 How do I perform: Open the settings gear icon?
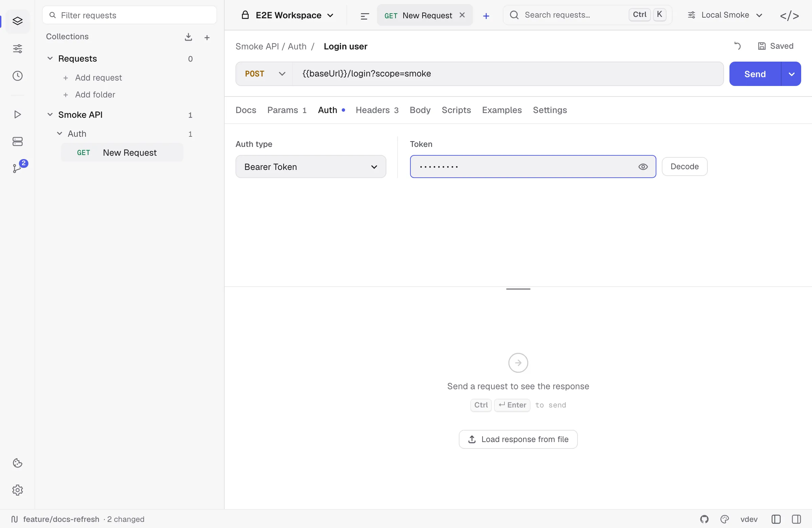coord(17,490)
